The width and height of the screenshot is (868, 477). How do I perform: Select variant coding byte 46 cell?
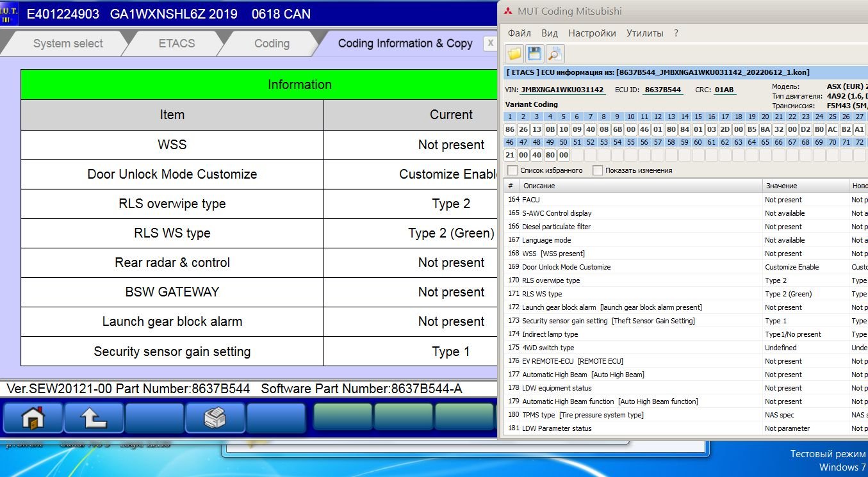click(510, 155)
